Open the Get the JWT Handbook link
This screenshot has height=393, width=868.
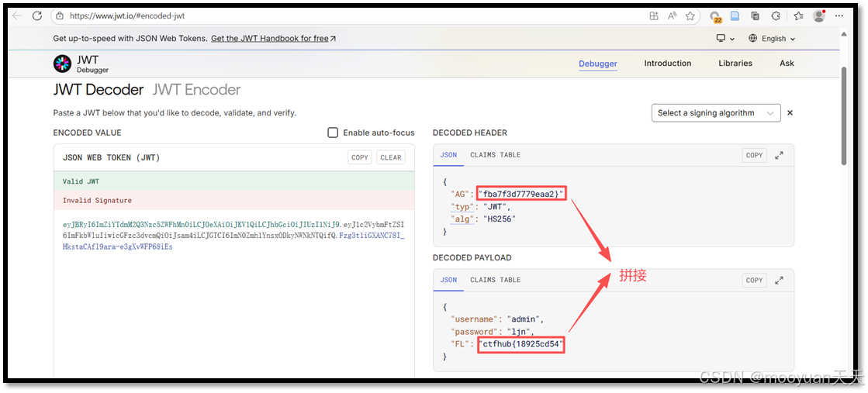[274, 39]
